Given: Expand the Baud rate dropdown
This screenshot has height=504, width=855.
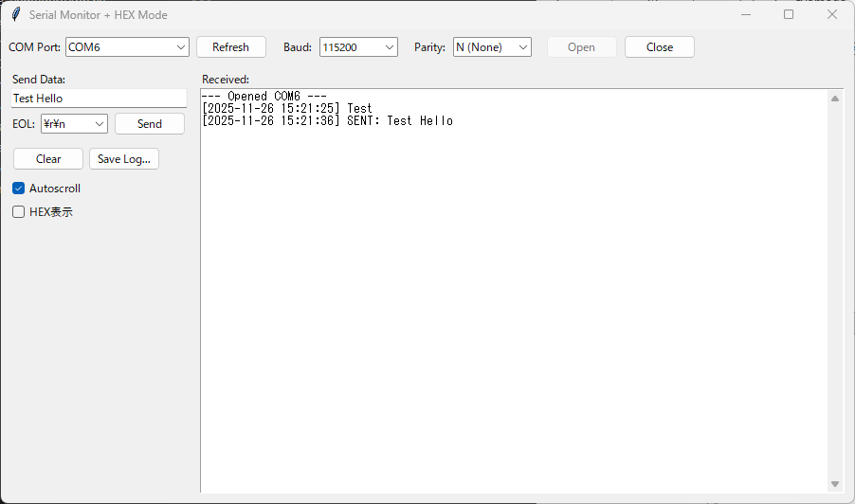Looking at the screenshot, I should [x=389, y=47].
